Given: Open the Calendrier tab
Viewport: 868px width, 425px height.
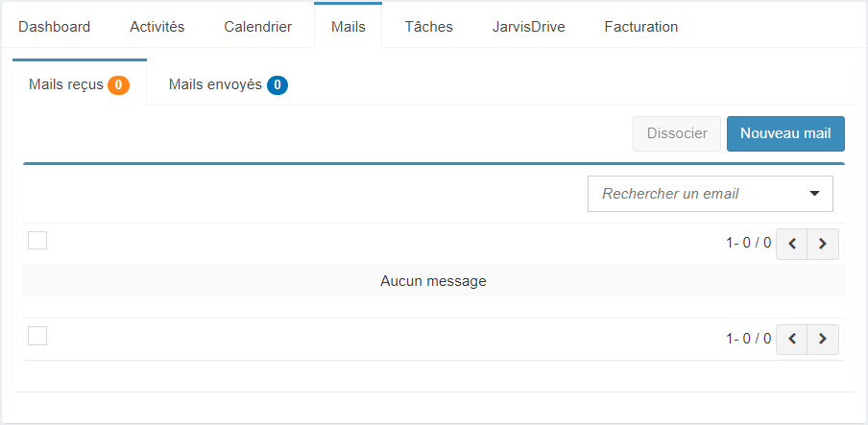Looking at the screenshot, I should (258, 27).
